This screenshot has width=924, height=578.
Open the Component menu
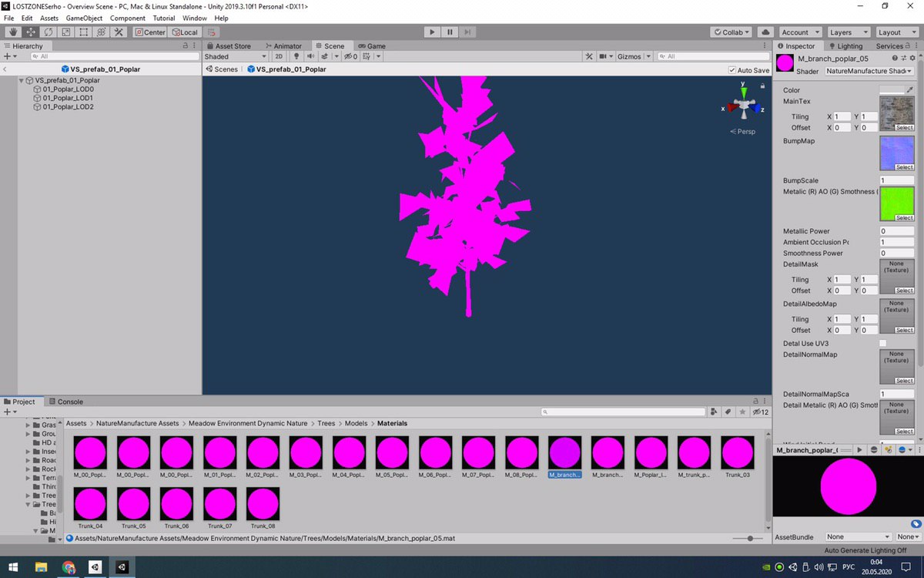pyautogui.click(x=127, y=18)
